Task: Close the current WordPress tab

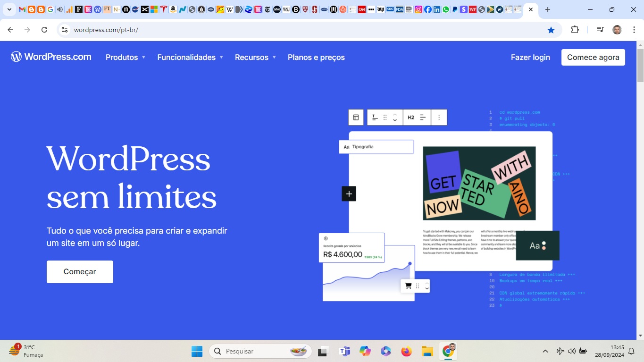Action: point(531,9)
